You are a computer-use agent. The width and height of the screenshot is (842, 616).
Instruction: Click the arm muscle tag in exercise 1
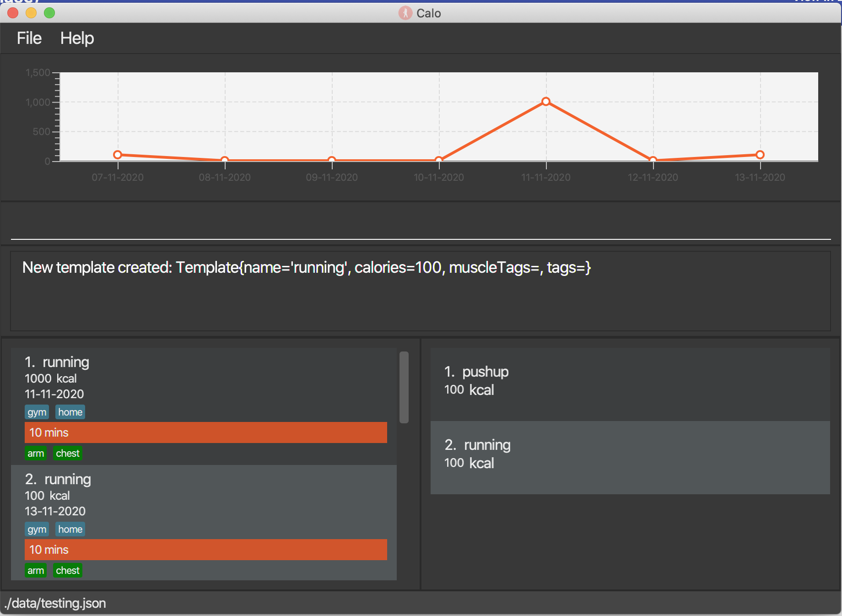[36, 453]
